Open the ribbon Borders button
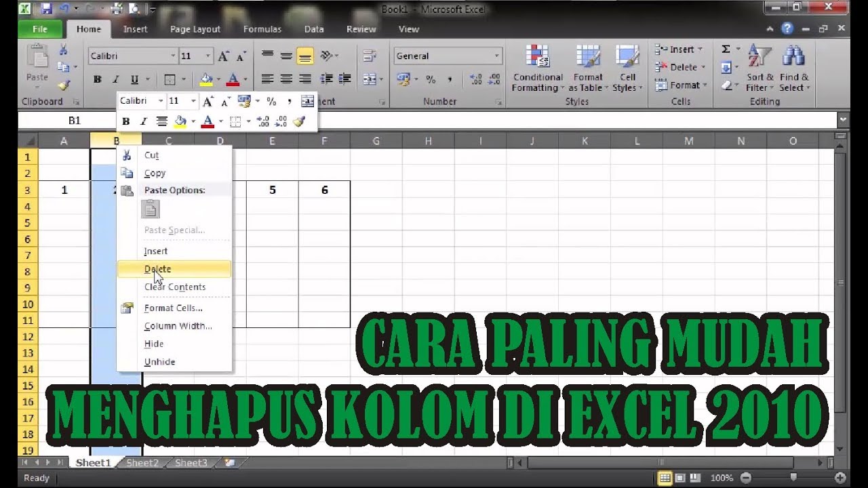 click(170, 79)
